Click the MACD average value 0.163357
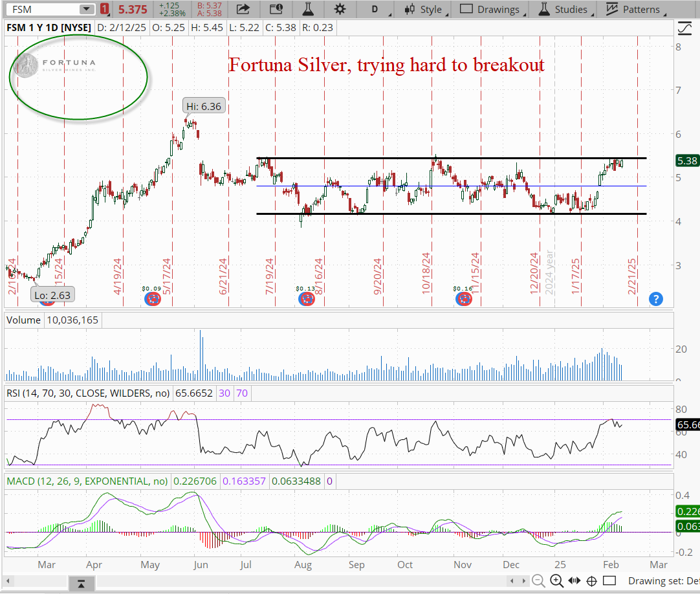The width and height of the screenshot is (700, 594). (244, 481)
